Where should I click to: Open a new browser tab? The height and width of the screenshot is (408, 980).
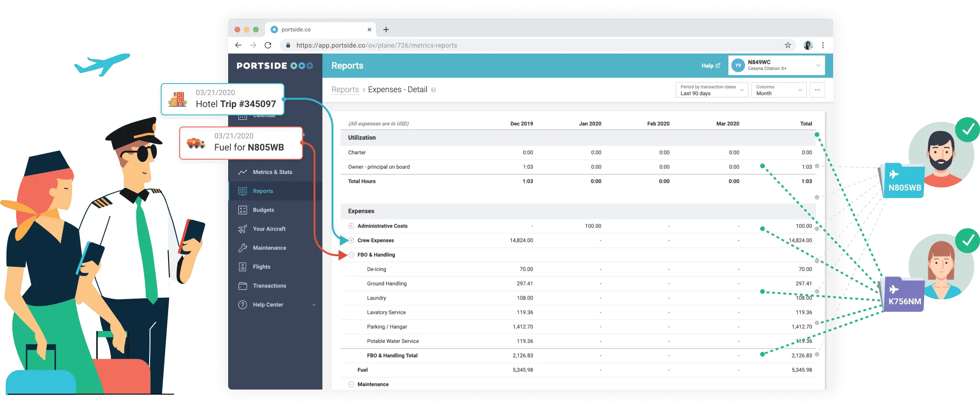click(x=386, y=30)
